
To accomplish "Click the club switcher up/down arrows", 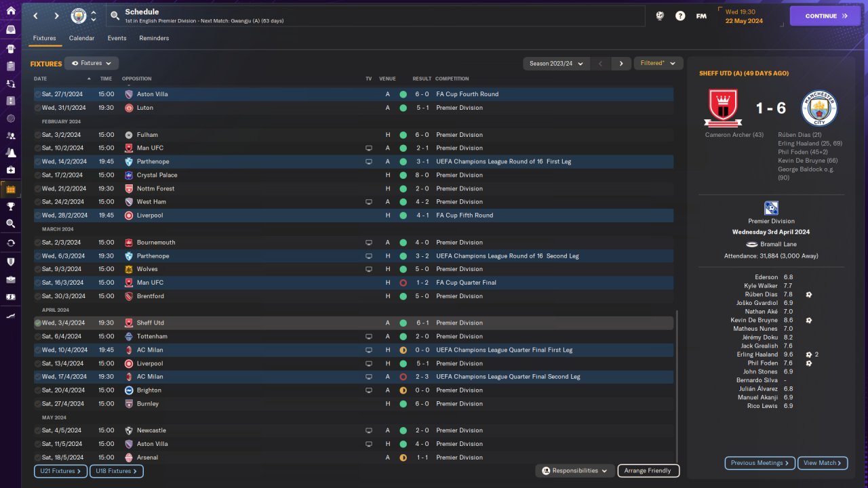I will point(94,16).
